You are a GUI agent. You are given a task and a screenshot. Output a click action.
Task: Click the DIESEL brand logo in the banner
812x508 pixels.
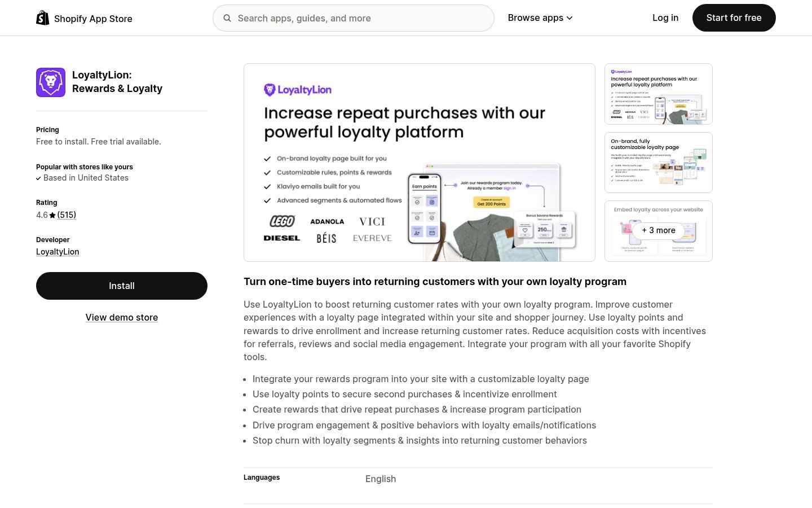282,238
